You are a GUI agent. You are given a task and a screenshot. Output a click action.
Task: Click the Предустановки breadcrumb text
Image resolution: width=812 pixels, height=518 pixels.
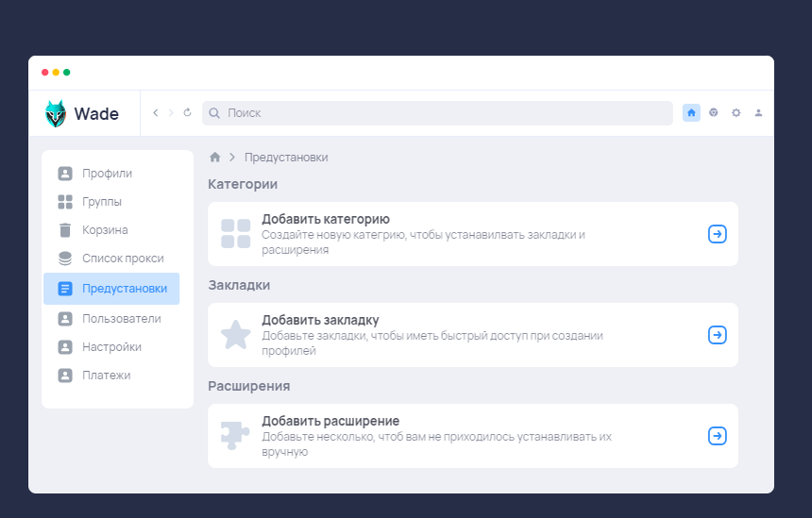pos(286,158)
